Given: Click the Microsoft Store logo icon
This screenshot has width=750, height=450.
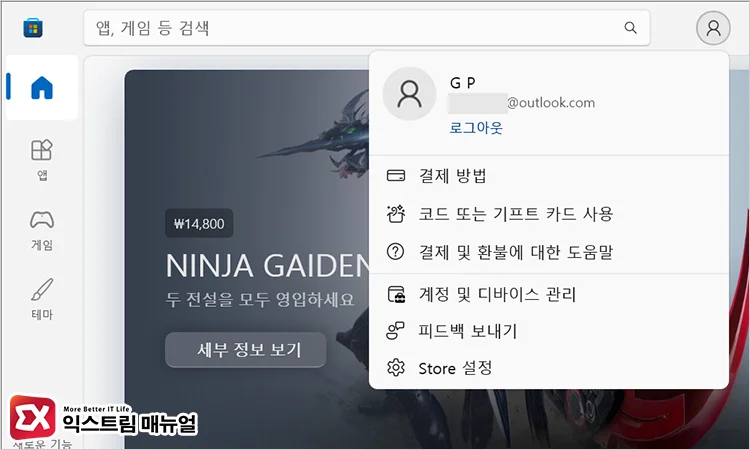Looking at the screenshot, I should coord(33,28).
